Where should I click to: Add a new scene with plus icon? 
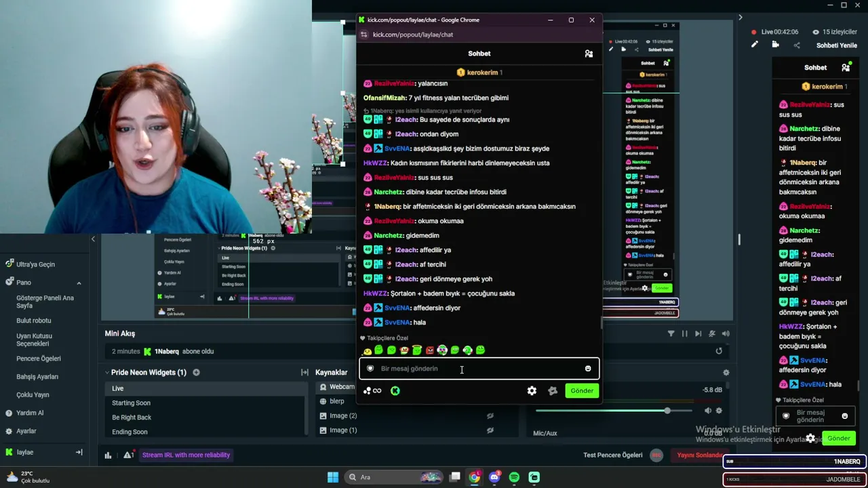pos(196,372)
